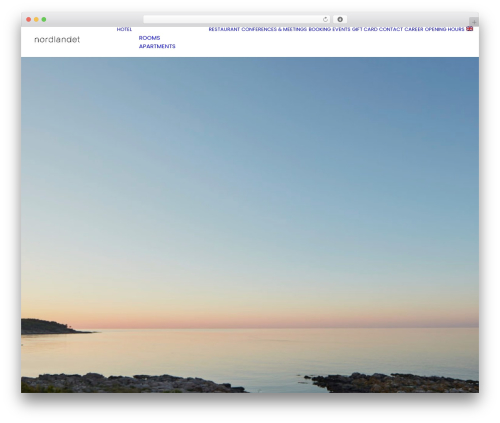Close the browser window with the red button
The image size is (500, 423).
tap(29, 19)
